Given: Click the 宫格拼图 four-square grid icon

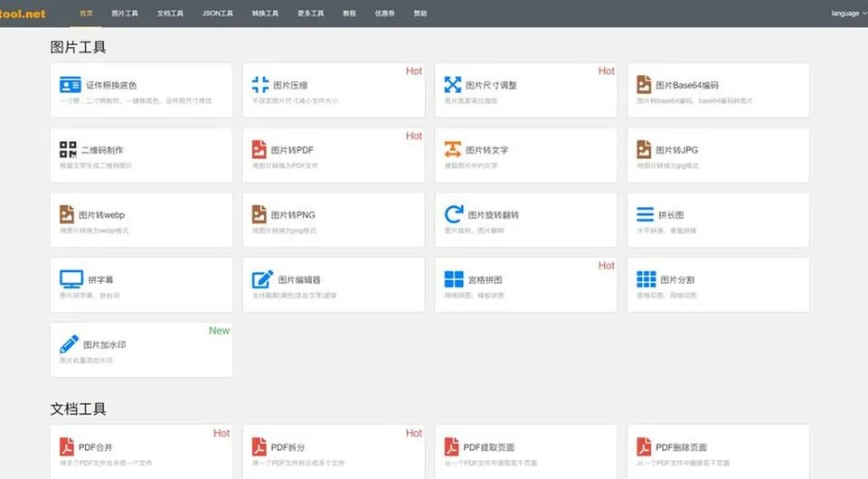Looking at the screenshot, I should (454, 279).
